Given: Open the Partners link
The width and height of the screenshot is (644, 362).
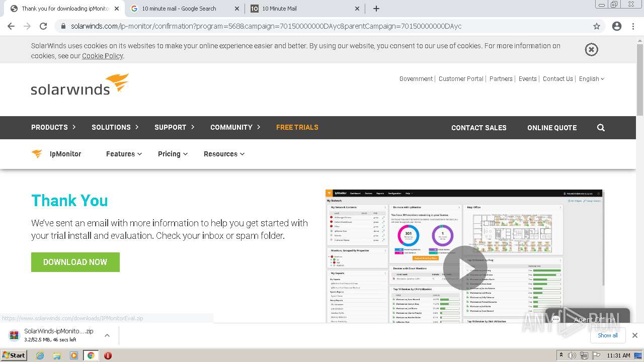Looking at the screenshot, I should [x=501, y=79].
